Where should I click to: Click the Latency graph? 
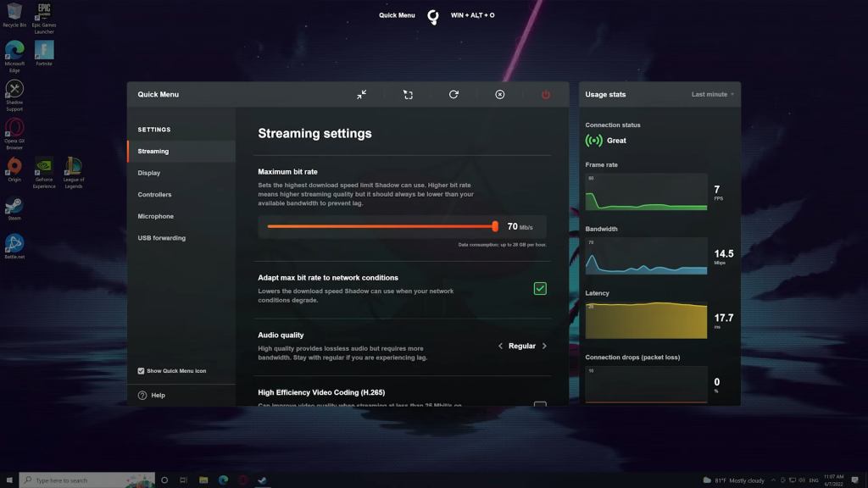coord(646,320)
